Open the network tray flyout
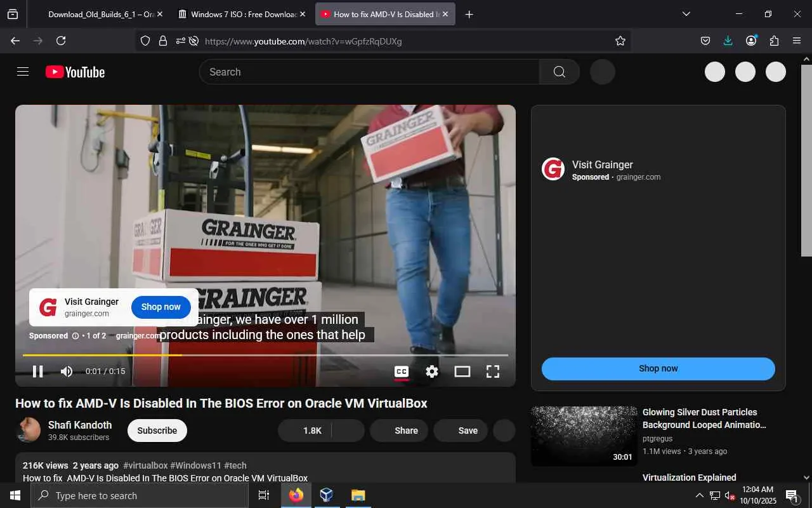Image resolution: width=812 pixels, height=508 pixels. click(x=715, y=495)
